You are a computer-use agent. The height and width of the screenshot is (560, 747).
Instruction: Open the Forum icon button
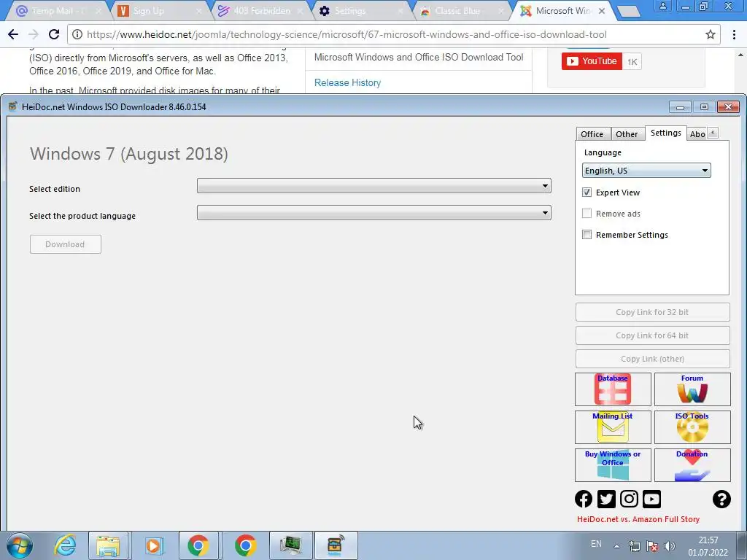(x=692, y=389)
